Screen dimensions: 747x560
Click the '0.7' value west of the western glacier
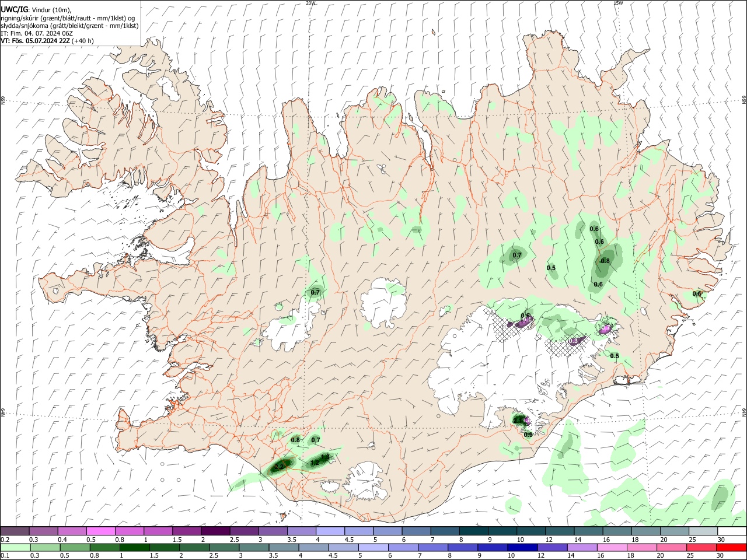pos(315,292)
